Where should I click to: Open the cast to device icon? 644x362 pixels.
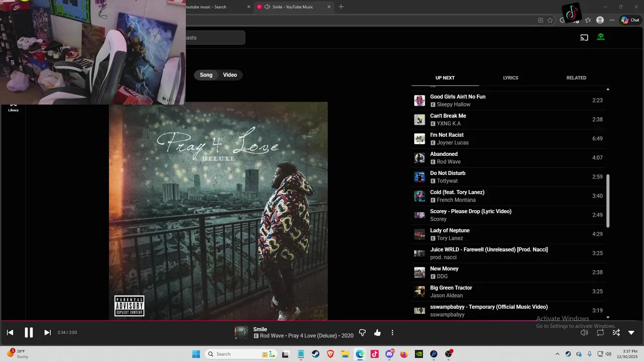[x=584, y=38]
